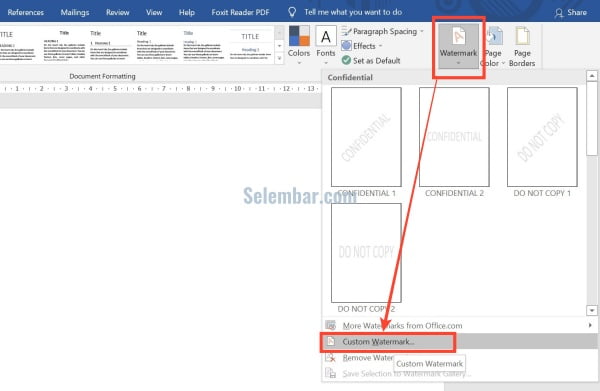Select the DO NOT COPY 1 watermark thumbnail

pos(542,137)
